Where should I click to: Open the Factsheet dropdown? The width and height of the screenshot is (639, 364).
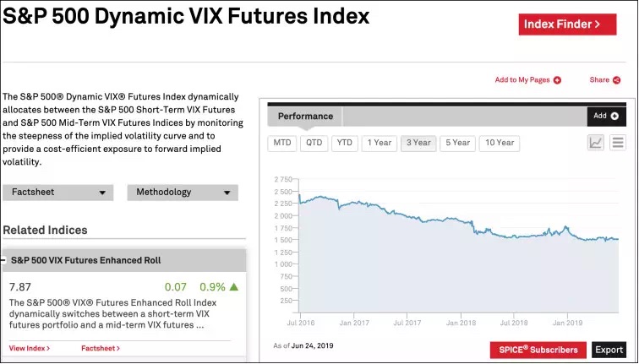coord(58,193)
